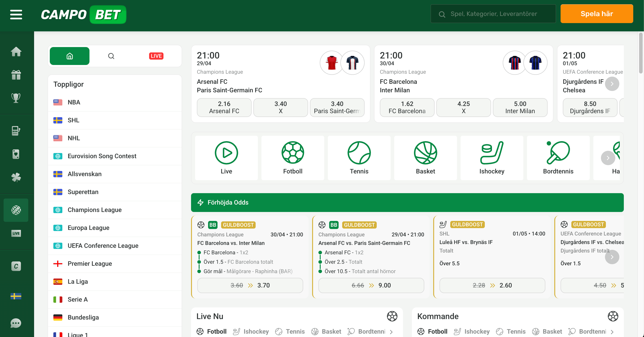
Task: Open the gift promotions sidebar icon
Action: [16, 75]
